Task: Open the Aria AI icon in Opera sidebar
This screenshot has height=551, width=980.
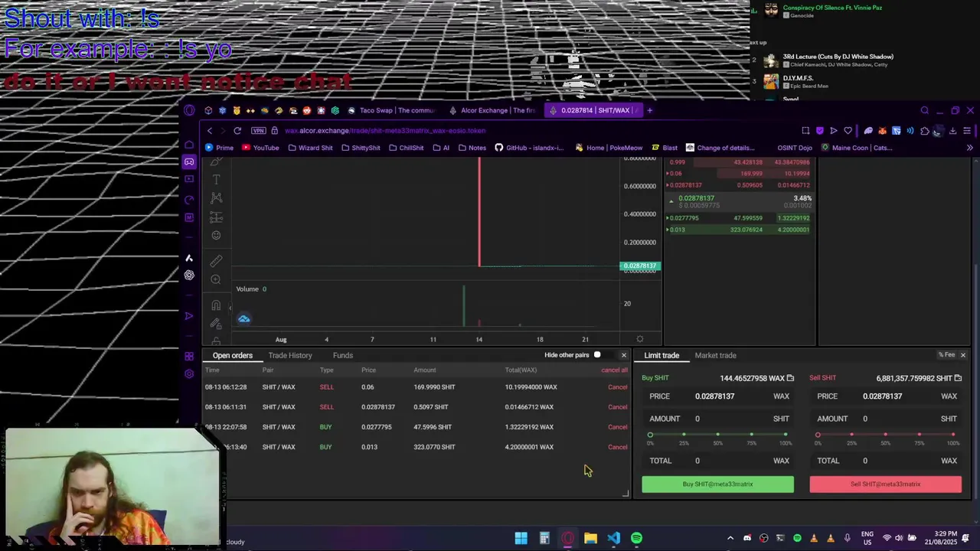Action: (x=189, y=258)
